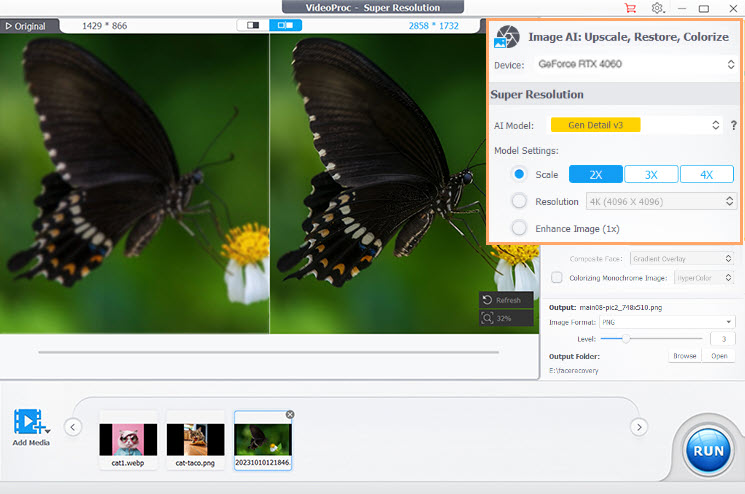This screenshot has height=494, width=745.
Task: Click the Original preview tab
Action: (29, 26)
